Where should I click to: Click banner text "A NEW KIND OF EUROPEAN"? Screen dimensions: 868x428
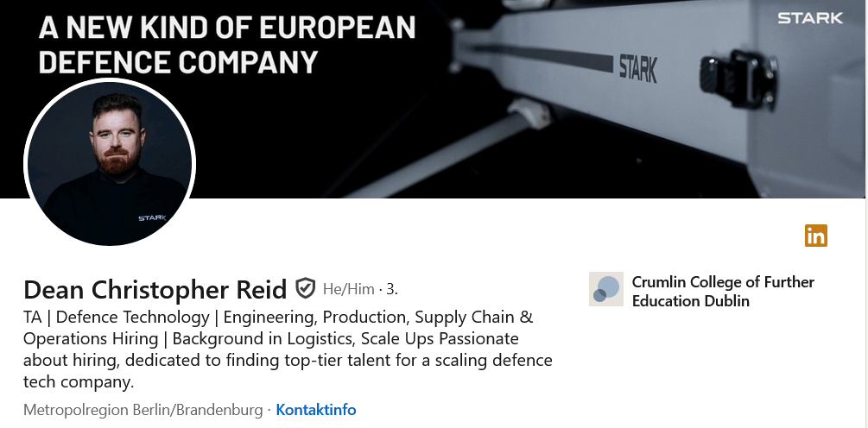pyautogui.click(x=227, y=28)
